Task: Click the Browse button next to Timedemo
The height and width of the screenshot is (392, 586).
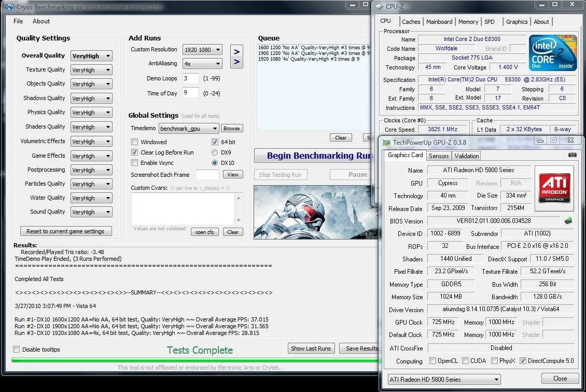Action: 232,128
